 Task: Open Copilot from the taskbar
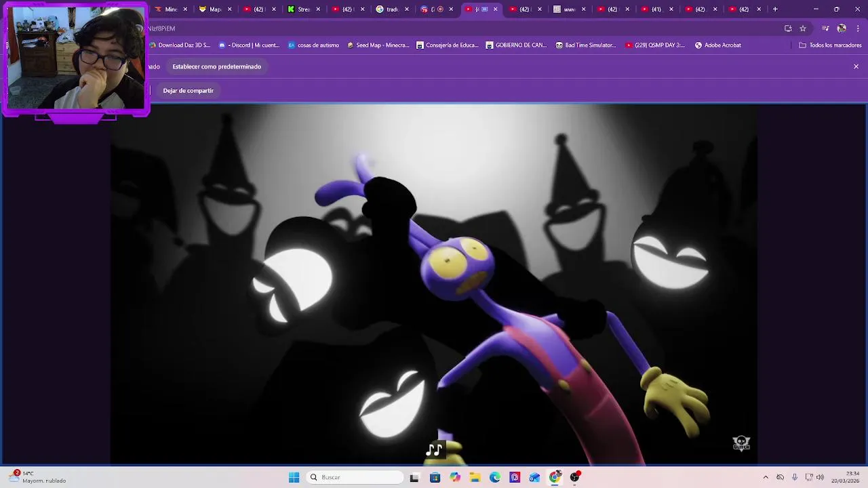pos(455,478)
